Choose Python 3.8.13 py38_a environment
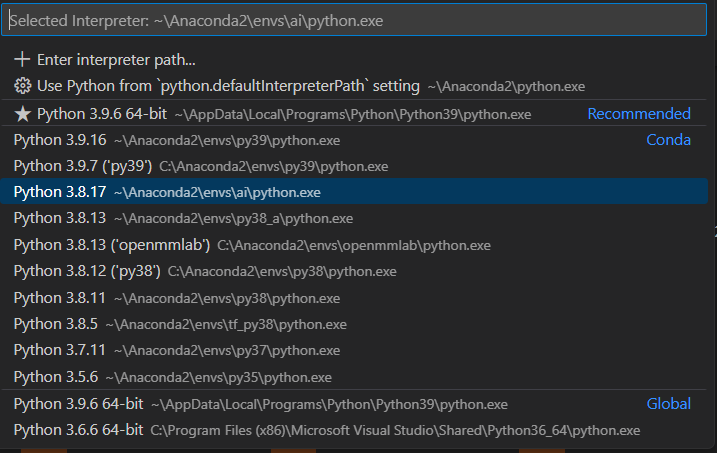This screenshot has height=453, width=717. tap(354, 218)
